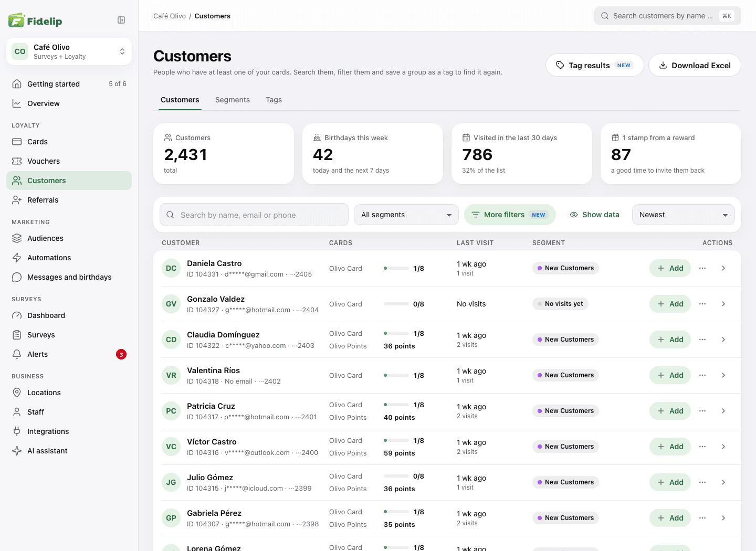Open Locations page

coord(69,393)
